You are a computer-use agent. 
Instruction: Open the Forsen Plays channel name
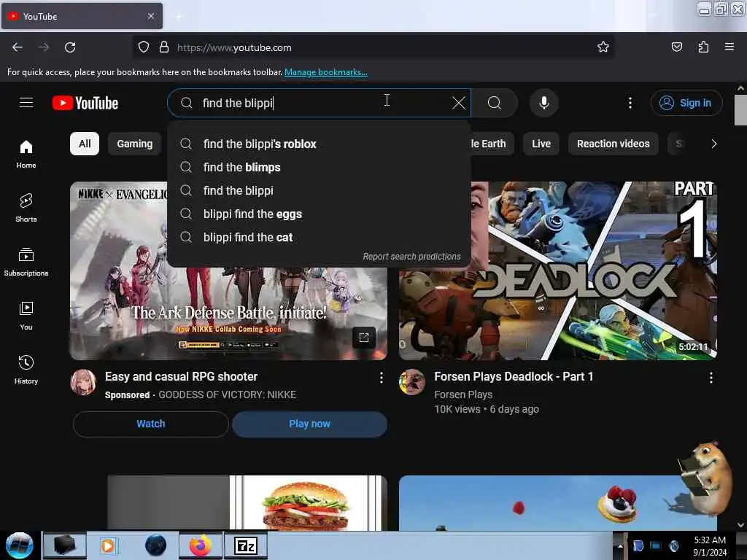463,394
